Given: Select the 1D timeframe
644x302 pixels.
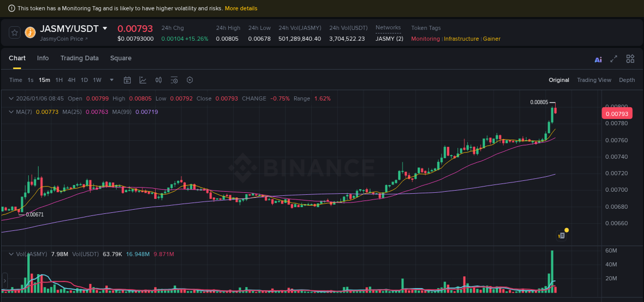Looking at the screenshot, I should click(84, 80).
